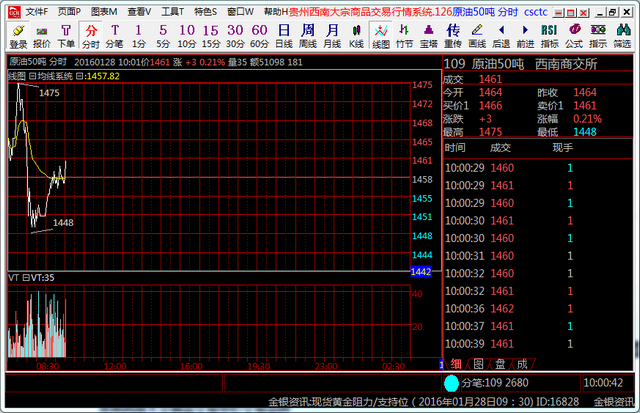Click the cyan status indicator circle
This screenshot has width=640, height=413.
coord(451,383)
